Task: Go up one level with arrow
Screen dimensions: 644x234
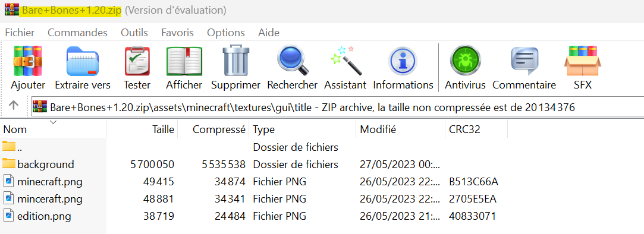Action: tap(14, 106)
